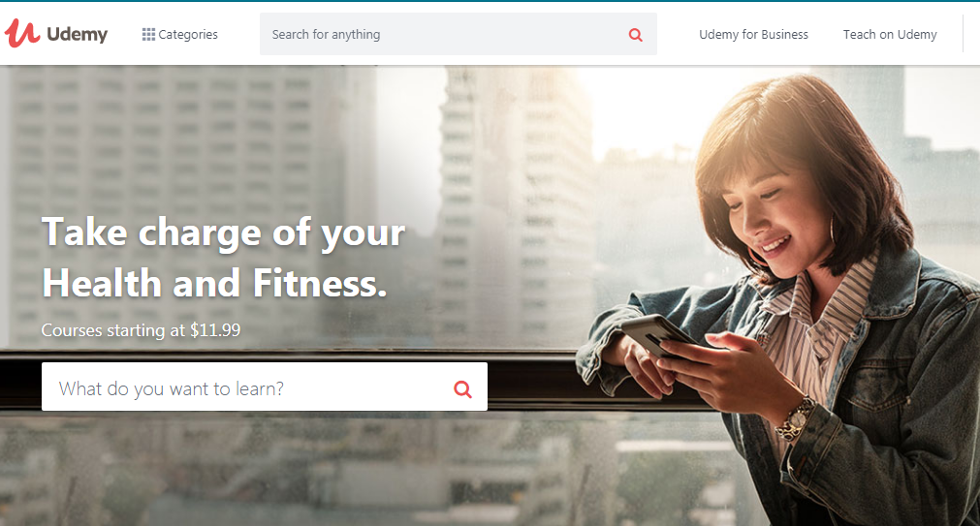Click the teal bar above the header
Screen dimensions: 980x526
490,1
